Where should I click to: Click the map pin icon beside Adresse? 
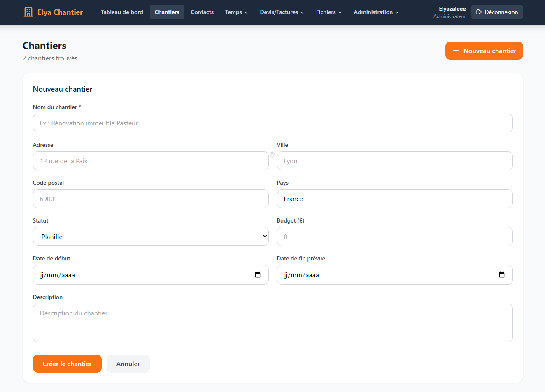tap(272, 155)
